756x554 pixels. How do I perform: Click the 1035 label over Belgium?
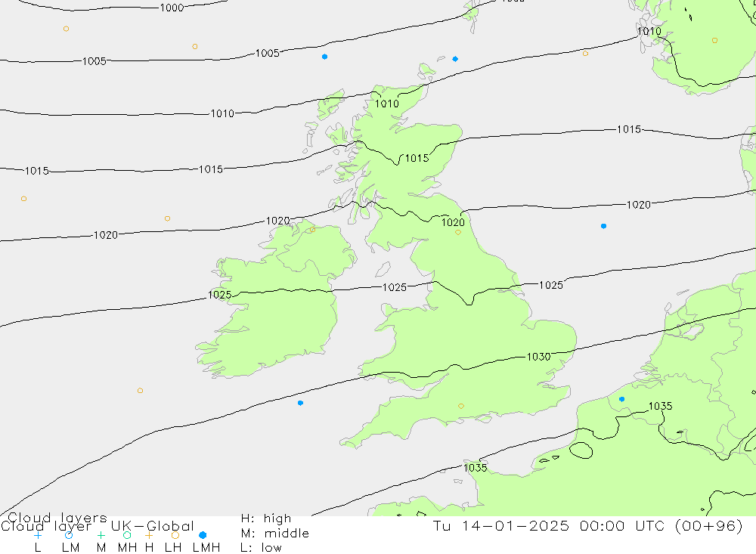tap(660, 406)
